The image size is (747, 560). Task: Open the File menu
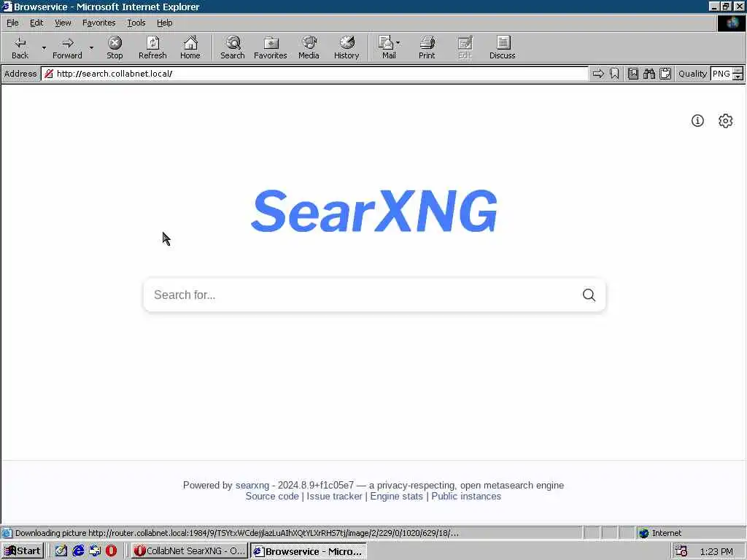pyautogui.click(x=12, y=23)
